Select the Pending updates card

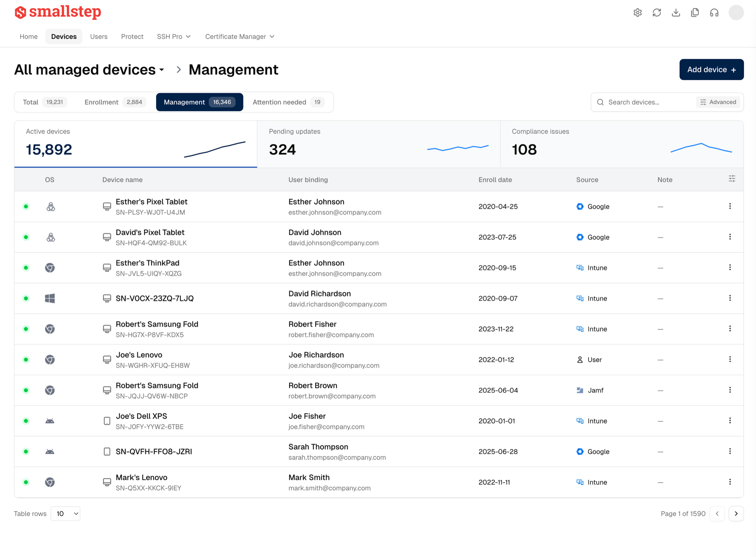coord(379,144)
